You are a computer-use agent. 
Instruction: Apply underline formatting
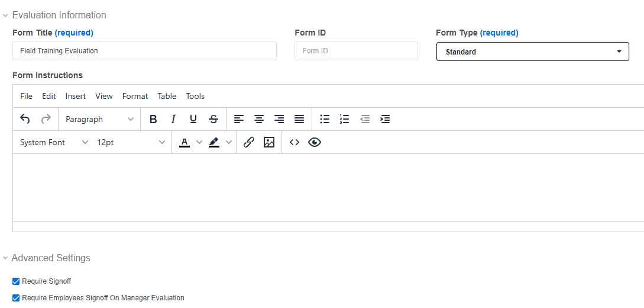tap(193, 119)
